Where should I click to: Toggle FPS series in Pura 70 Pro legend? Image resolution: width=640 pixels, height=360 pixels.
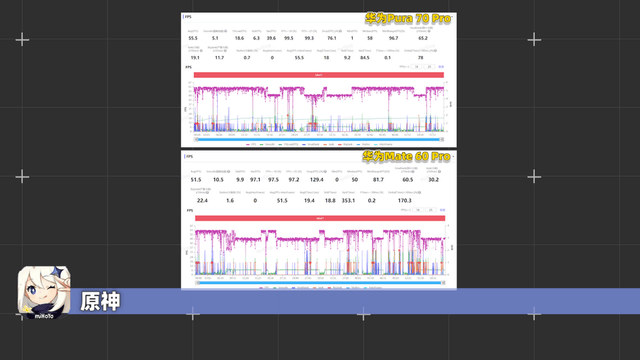(x=251, y=144)
